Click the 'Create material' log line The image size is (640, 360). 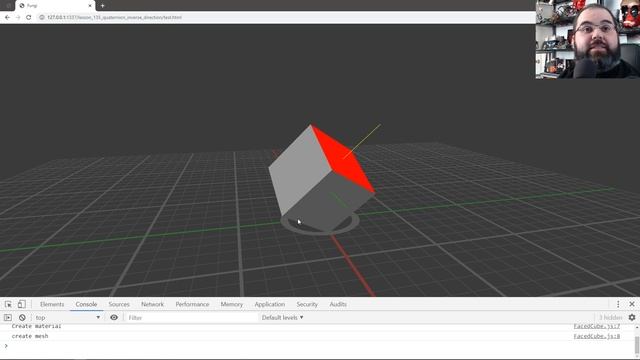click(x=36, y=326)
